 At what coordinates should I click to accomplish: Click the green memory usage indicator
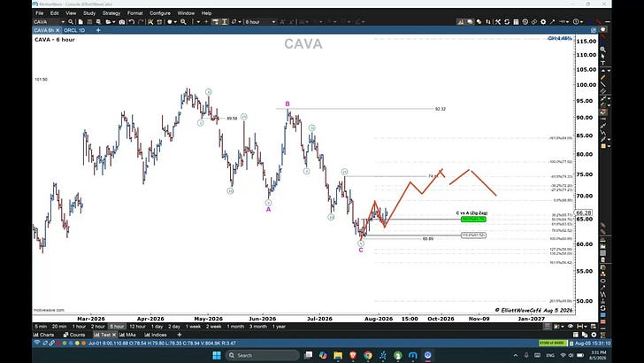[x=552, y=343]
